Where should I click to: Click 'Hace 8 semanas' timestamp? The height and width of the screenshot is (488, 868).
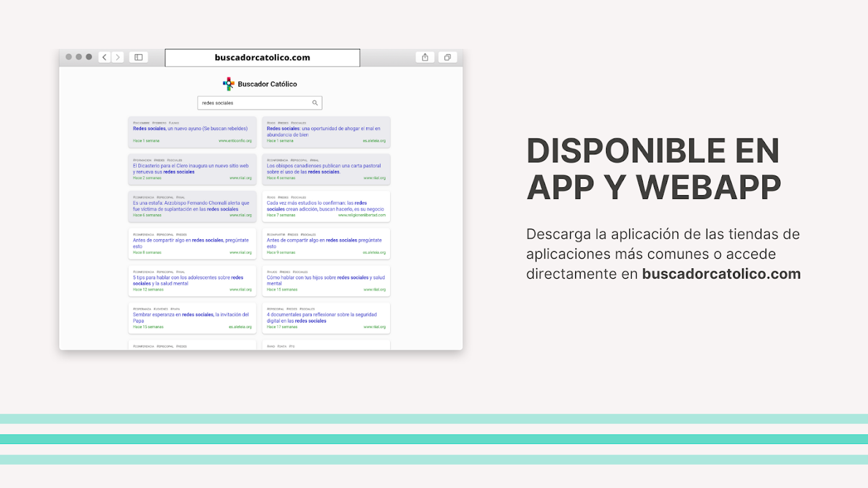click(147, 252)
